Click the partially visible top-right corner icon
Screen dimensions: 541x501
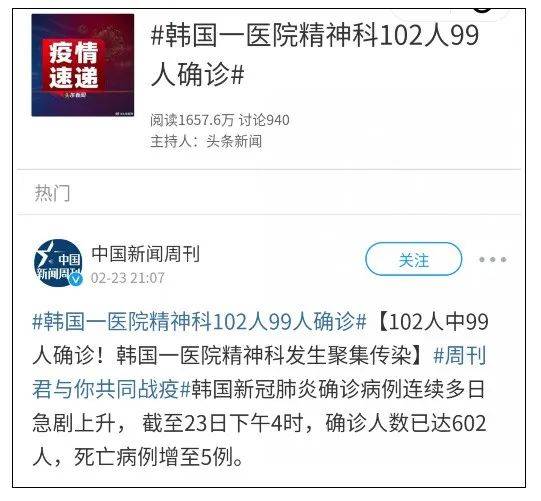483,8
